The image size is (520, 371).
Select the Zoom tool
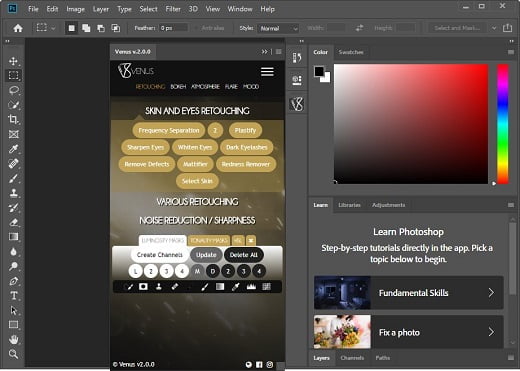(14, 354)
